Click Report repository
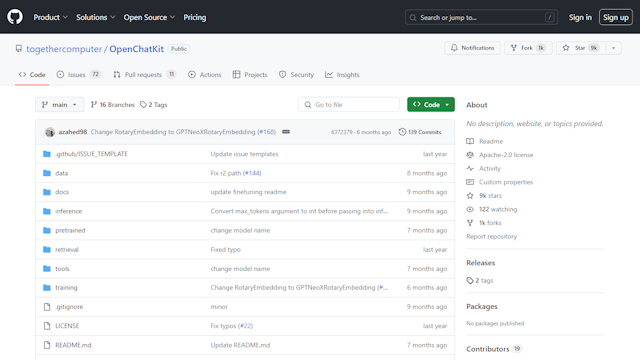The image size is (640, 360). (x=491, y=236)
